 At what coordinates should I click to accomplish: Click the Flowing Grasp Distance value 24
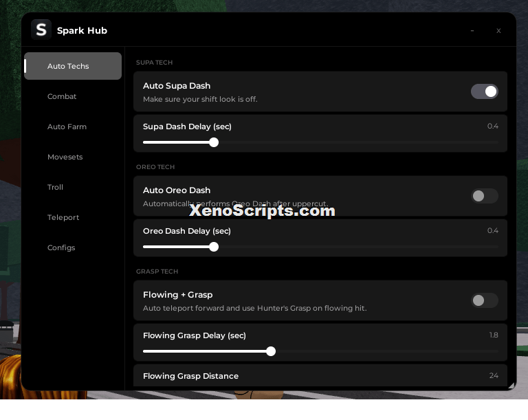point(494,375)
